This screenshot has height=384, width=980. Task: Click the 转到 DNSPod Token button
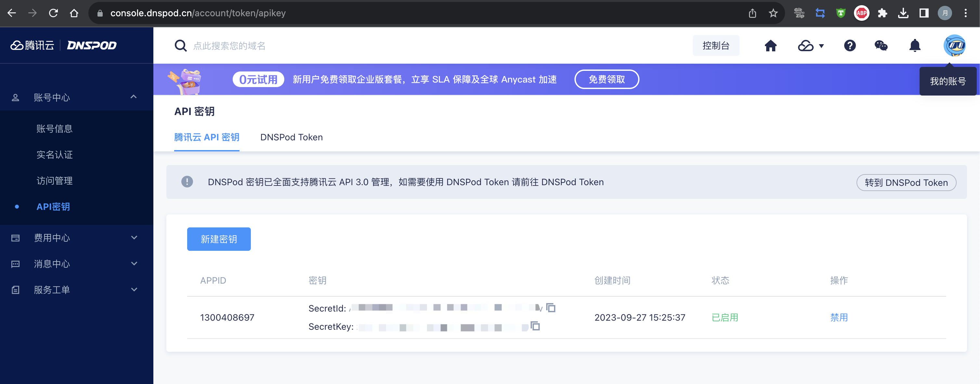(x=906, y=183)
